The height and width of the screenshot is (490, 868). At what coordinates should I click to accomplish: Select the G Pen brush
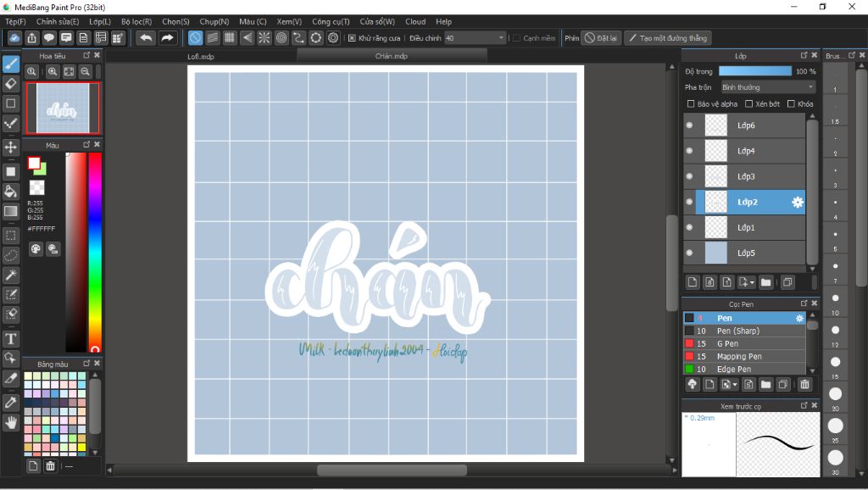pyautogui.click(x=744, y=343)
